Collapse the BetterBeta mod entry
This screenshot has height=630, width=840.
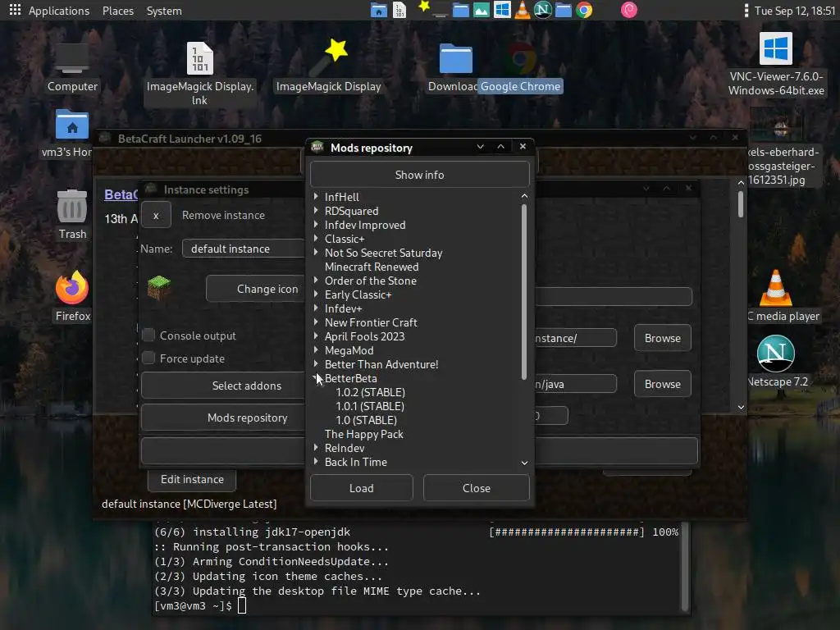[316, 378]
